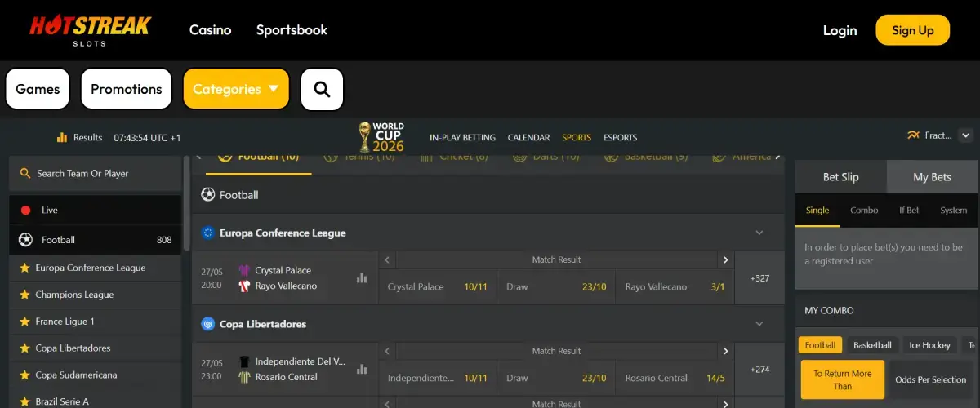Open statistics icon for Independiente match
Viewport: 980px width, 408px height.
(362, 370)
